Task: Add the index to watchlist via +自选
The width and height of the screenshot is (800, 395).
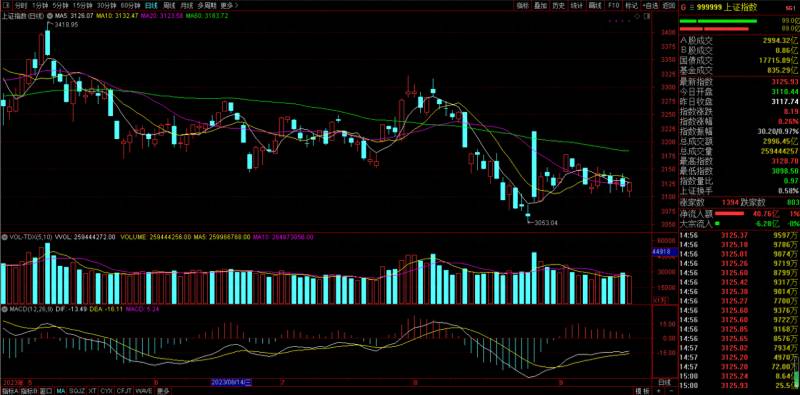Action: click(650, 6)
